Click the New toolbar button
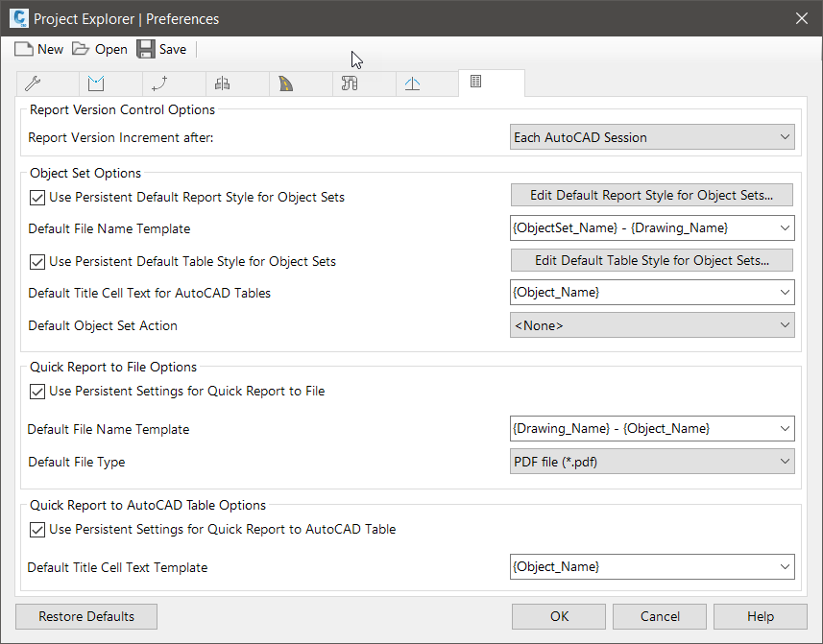 click(38, 49)
